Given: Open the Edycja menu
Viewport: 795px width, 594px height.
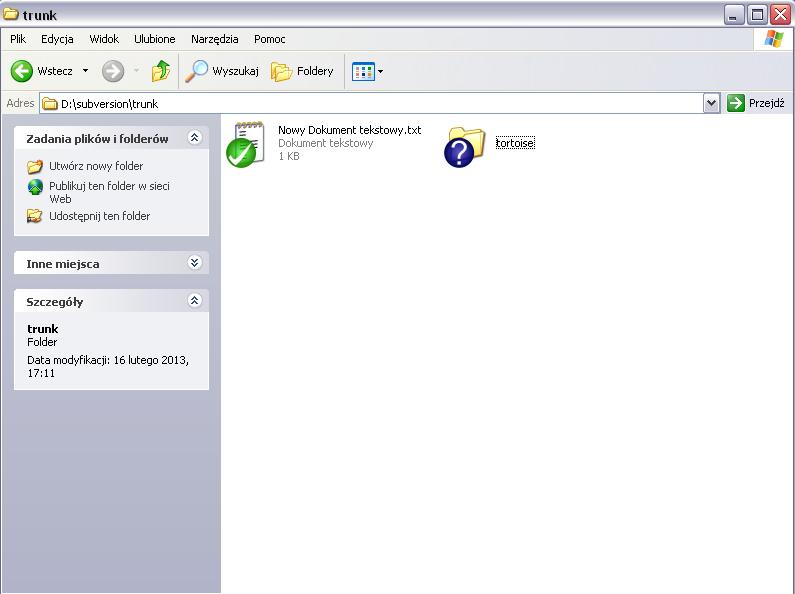Looking at the screenshot, I should point(57,39).
